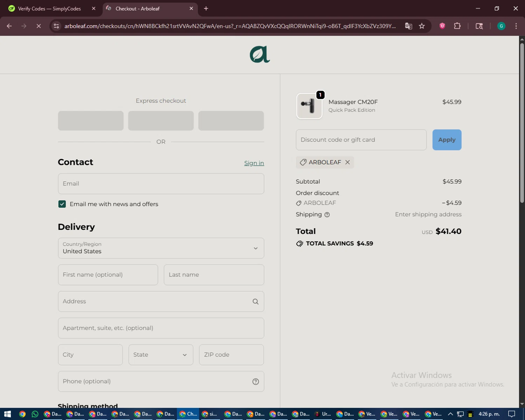
Task: Remove the ARBOLEAF discount code
Action: 348,162
